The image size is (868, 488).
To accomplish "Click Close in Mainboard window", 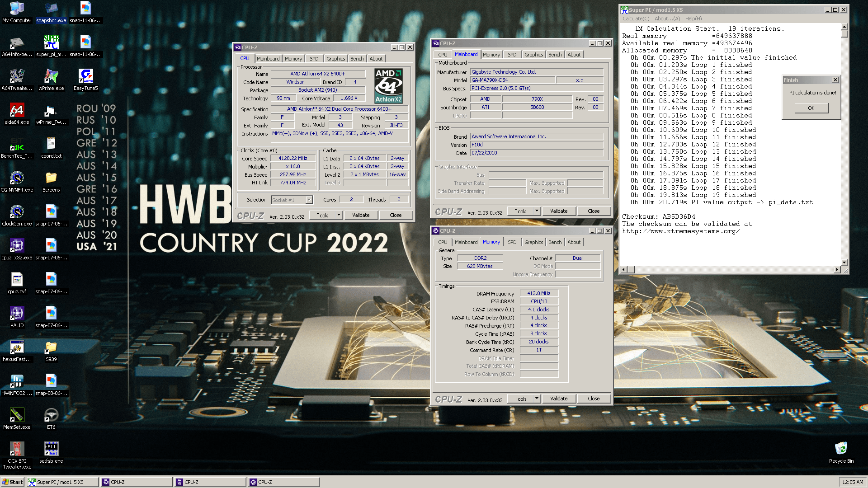I will (x=594, y=211).
